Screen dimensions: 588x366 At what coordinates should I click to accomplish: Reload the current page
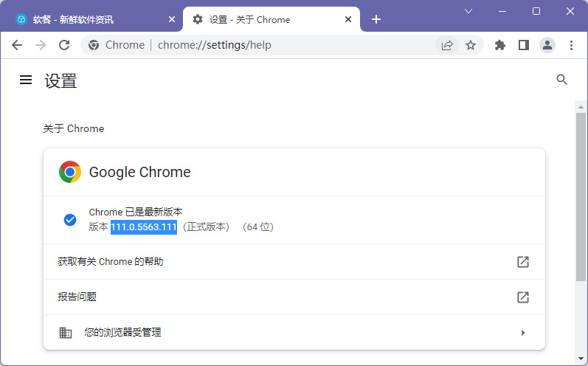click(x=64, y=45)
